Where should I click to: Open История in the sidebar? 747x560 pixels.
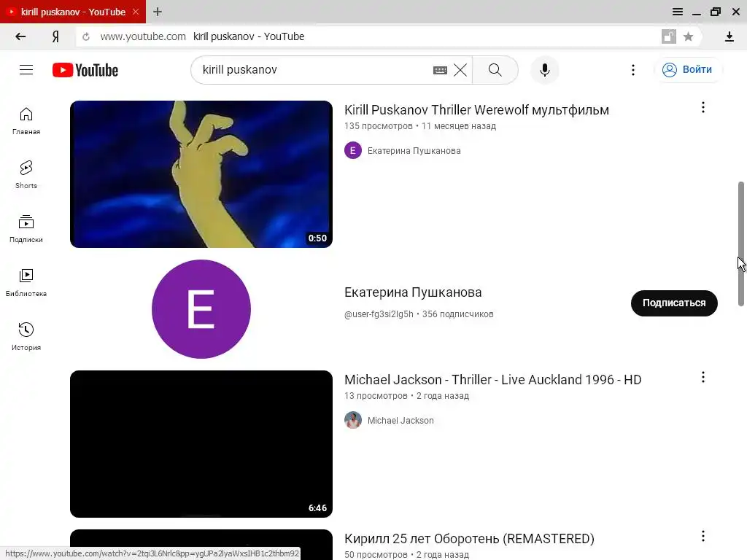click(26, 337)
